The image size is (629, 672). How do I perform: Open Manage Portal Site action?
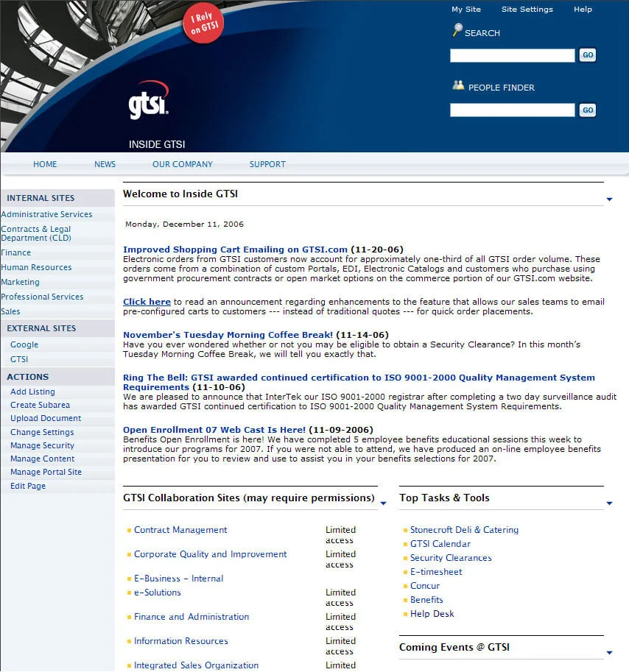46,472
